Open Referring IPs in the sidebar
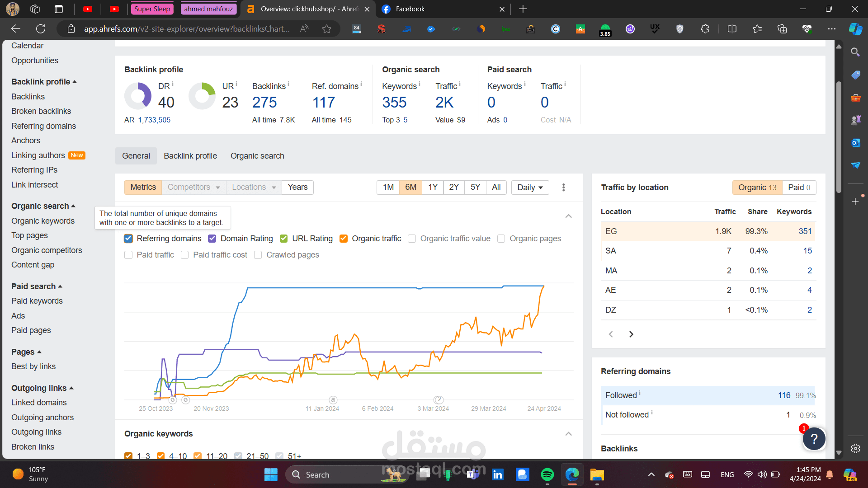Image resolution: width=868 pixels, height=488 pixels. [34, 170]
